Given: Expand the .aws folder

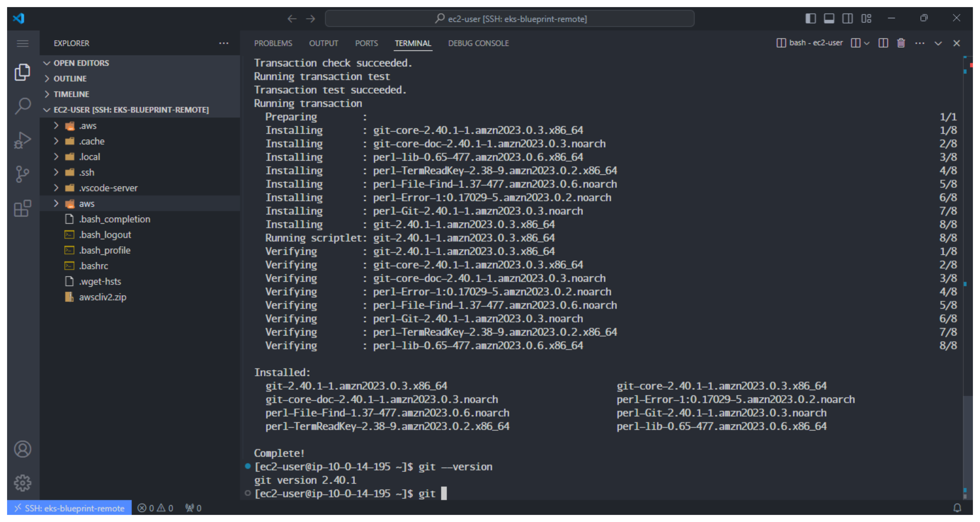Looking at the screenshot, I should (x=140, y=126).
